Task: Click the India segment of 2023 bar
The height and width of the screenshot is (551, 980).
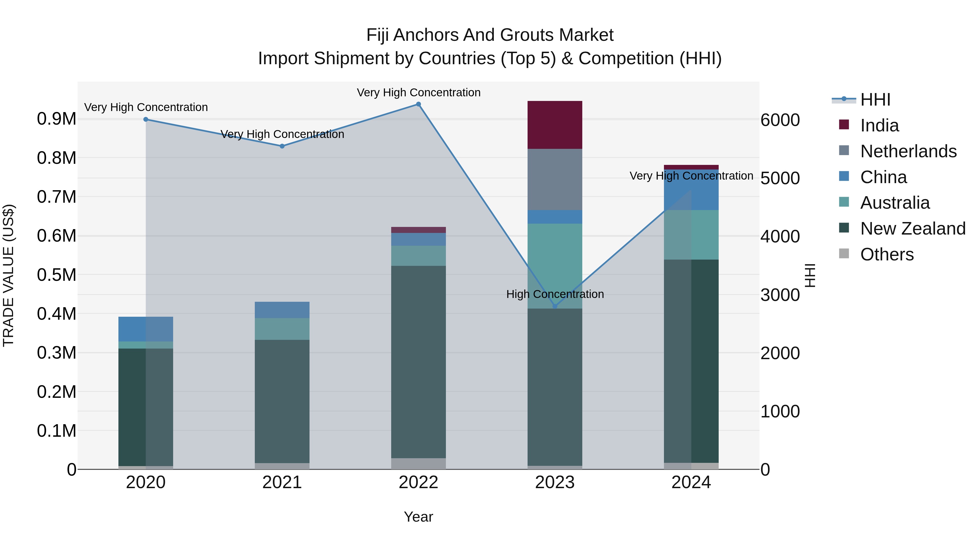Action: point(555,125)
